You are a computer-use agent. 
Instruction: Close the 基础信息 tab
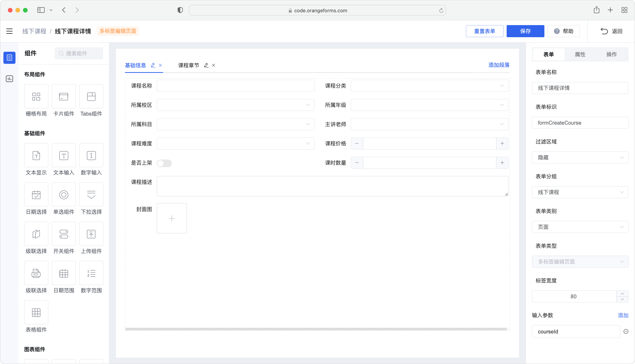pos(160,65)
